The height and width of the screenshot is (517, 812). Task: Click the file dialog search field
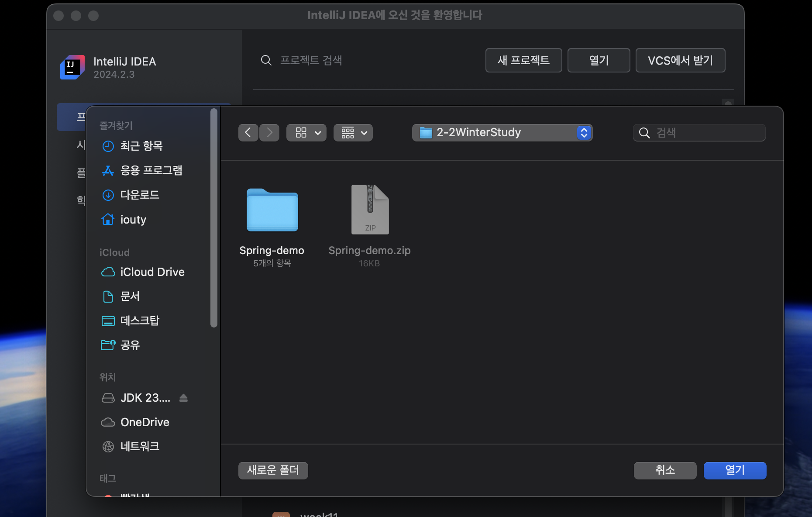[x=699, y=132]
